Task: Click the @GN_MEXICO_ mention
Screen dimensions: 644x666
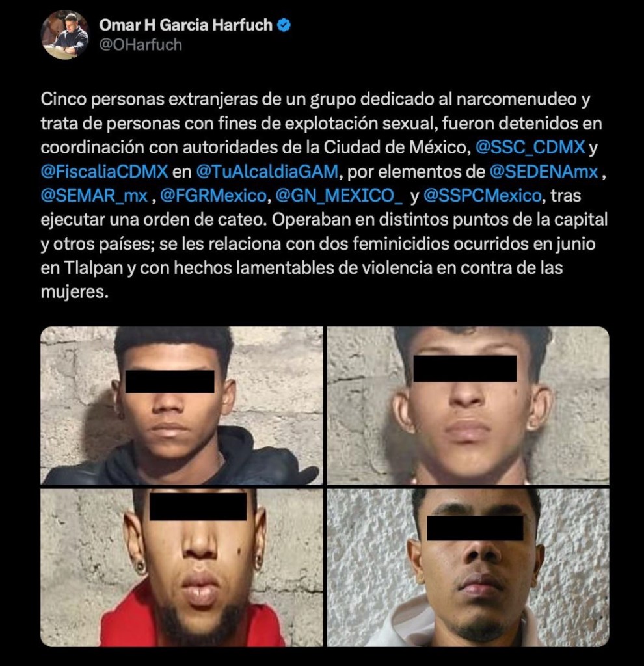Action: [339, 195]
